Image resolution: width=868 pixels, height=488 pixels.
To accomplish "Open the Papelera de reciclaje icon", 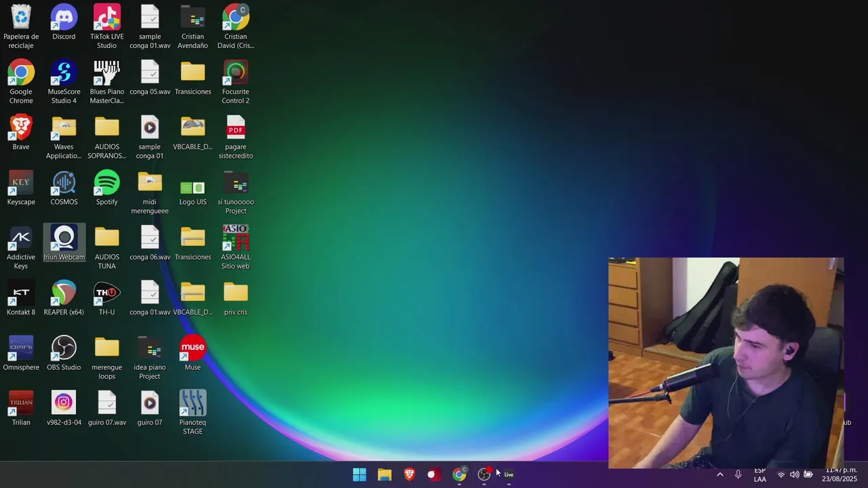I will tap(21, 27).
